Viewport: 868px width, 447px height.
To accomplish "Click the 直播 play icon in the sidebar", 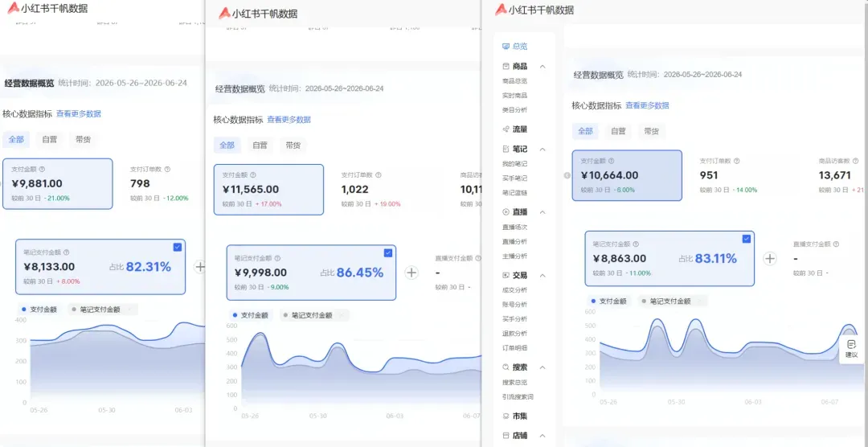I will [x=506, y=212].
